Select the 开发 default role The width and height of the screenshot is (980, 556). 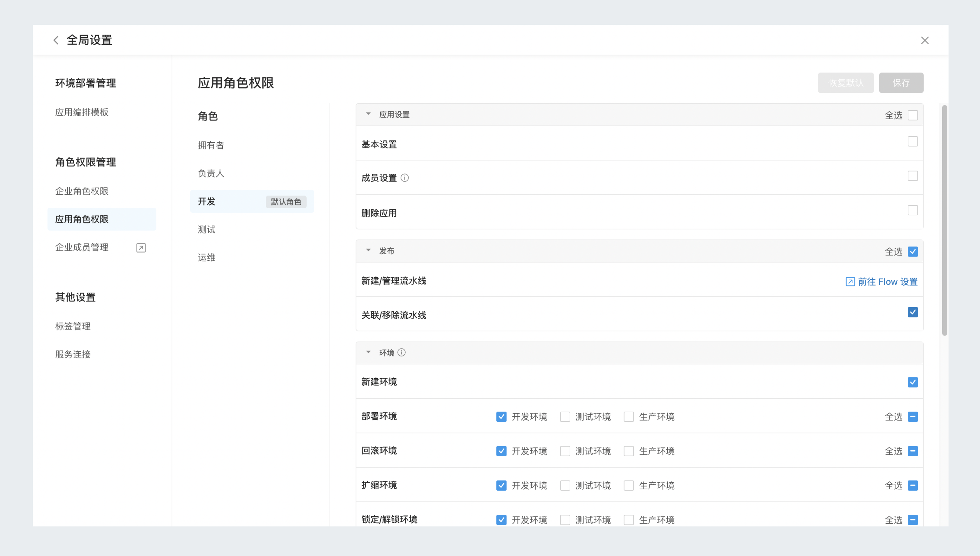(x=252, y=201)
